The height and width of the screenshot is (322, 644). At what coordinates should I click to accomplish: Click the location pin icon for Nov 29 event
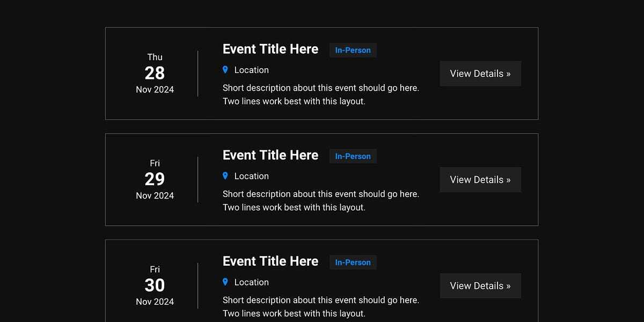click(x=225, y=176)
